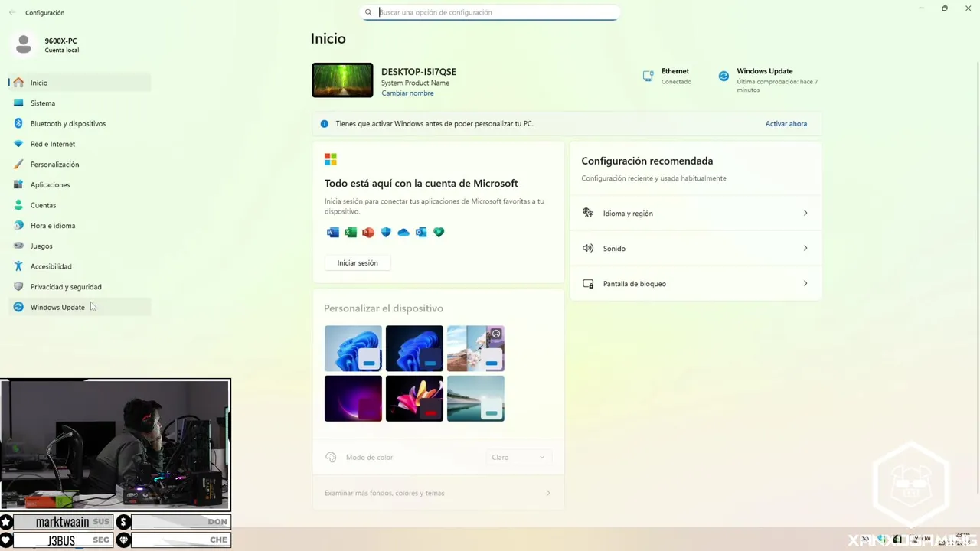Screen dimensions: 980x551
Task: Open Examinar más fondos, colores y temas
Action: 438,493
